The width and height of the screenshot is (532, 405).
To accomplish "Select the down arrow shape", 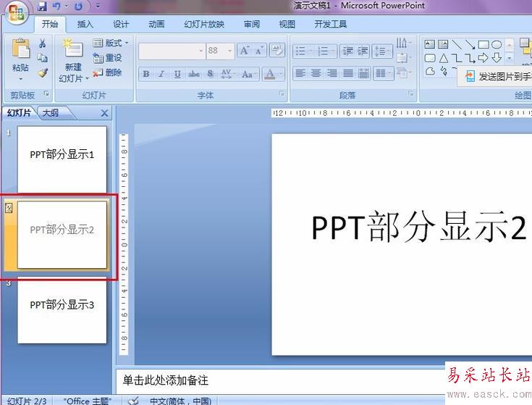I will click(497, 58).
